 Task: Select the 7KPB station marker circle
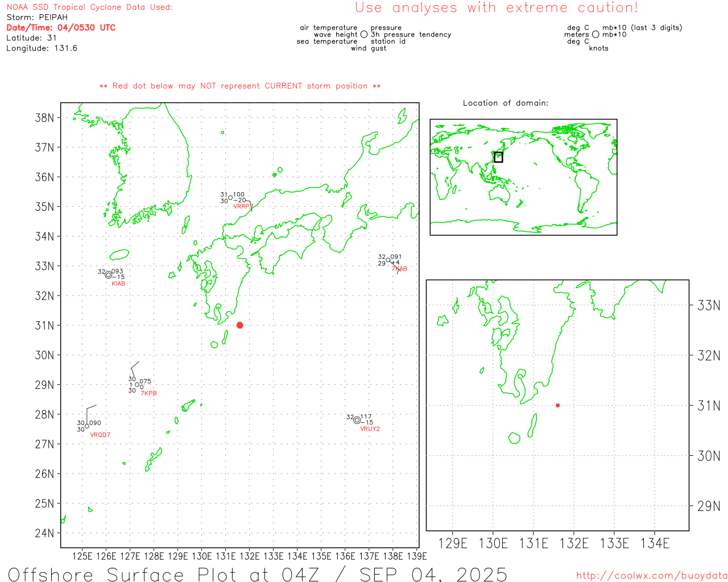click(137, 385)
